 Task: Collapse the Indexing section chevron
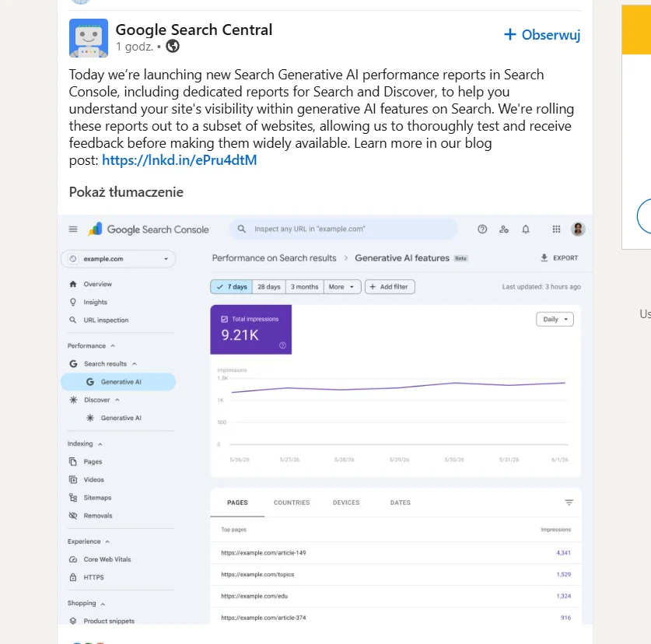click(100, 444)
